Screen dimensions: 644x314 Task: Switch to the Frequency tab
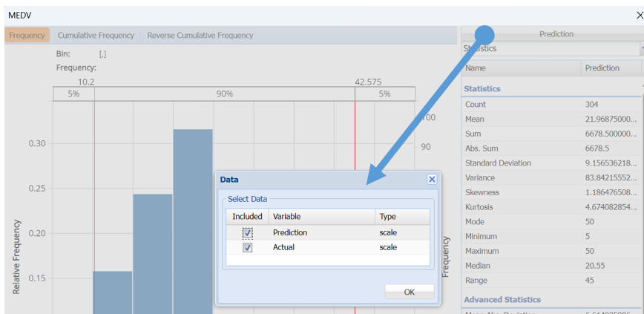(x=27, y=35)
